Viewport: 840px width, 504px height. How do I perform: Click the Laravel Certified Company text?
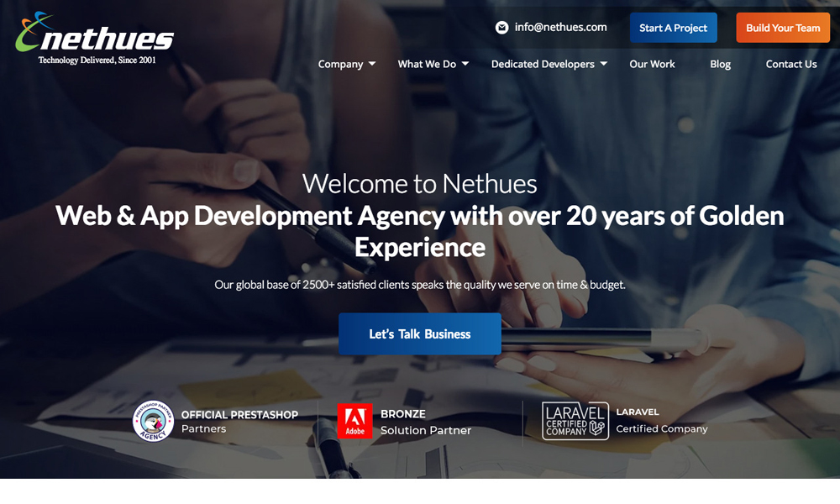coord(662,421)
